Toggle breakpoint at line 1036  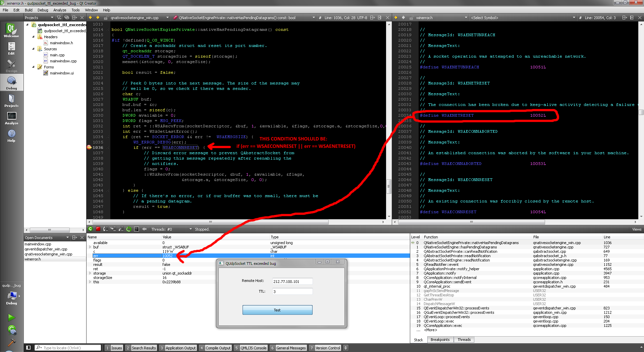click(89, 148)
